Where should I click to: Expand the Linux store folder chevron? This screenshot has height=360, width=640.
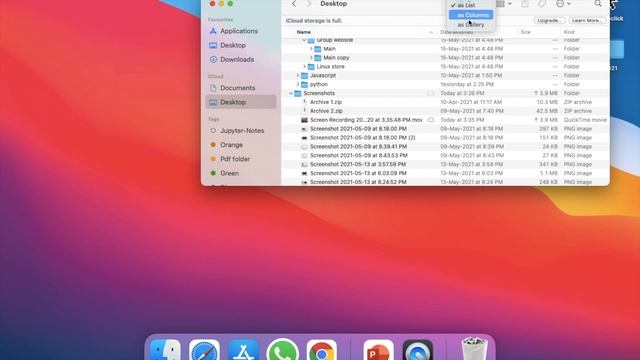click(x=304, y=67)
